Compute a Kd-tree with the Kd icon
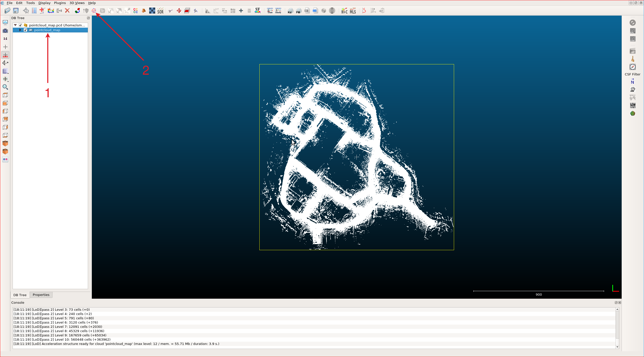 290,11
